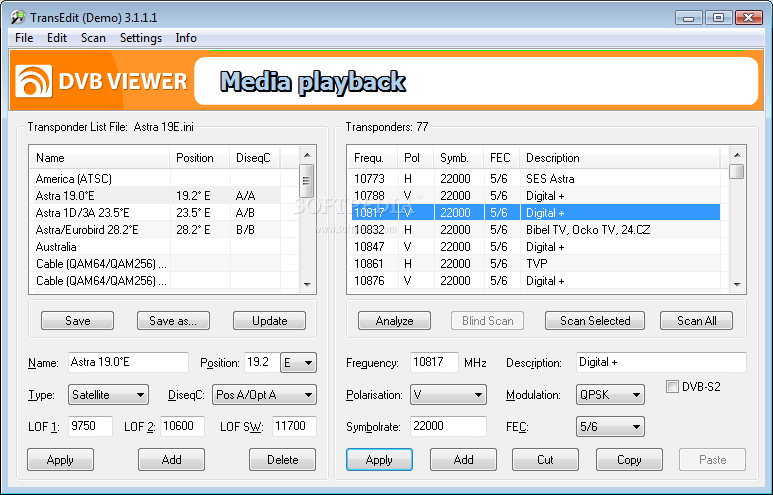The height and width of the screenshot is (495, 773).
Task: Click Add below the LOF fields
Action: [171, 460]
